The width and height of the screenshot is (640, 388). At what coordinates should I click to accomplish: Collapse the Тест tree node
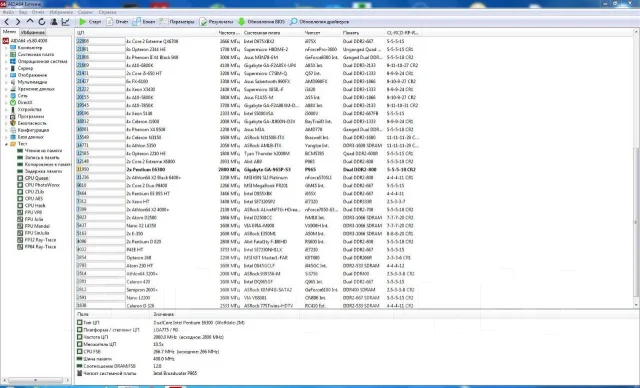(6, 144)
